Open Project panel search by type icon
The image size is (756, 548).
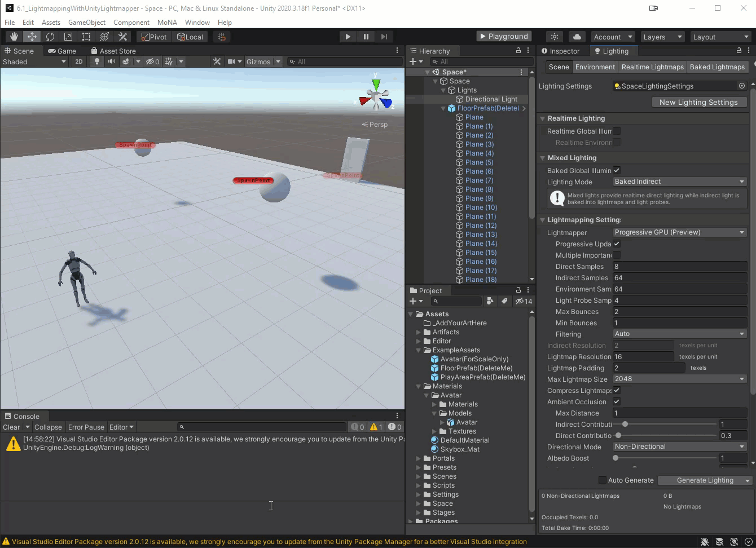click(x=490, y=301)
